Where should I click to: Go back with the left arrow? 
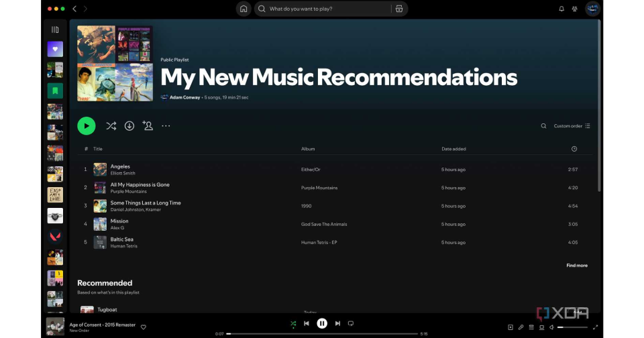74,9
